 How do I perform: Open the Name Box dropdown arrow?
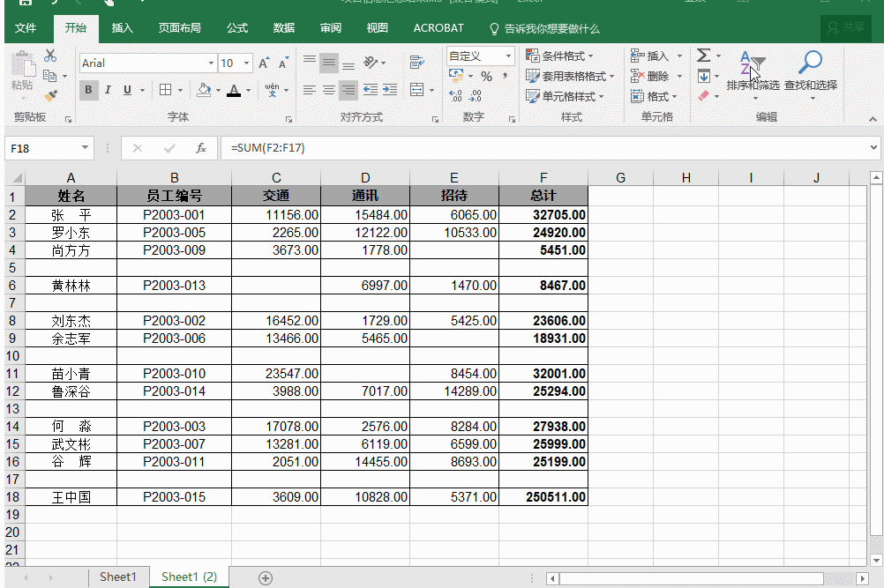pyautogui.click(x=85, y=148)
